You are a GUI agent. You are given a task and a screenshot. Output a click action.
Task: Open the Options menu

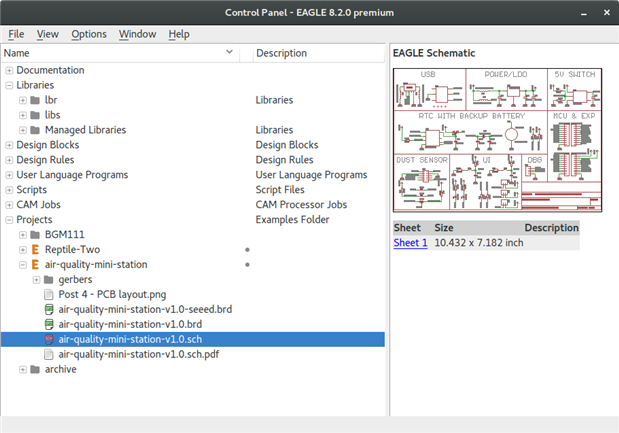pos(88,34)
